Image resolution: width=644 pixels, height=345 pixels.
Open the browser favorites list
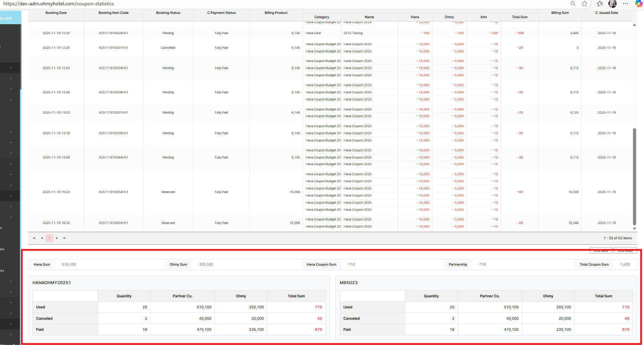[600, 4]
